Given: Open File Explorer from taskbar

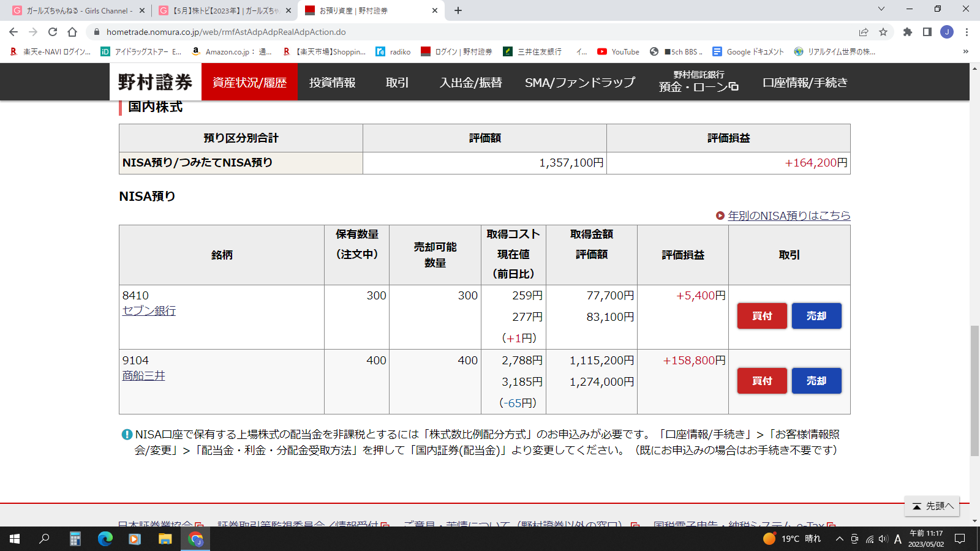Looking at the screenshot, I should (x=165, y=539).
